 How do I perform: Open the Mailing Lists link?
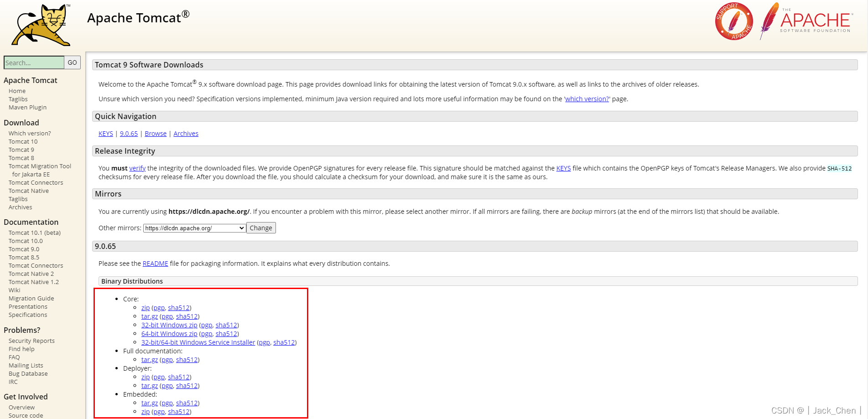pyautogui.click(x=26, y=366)
